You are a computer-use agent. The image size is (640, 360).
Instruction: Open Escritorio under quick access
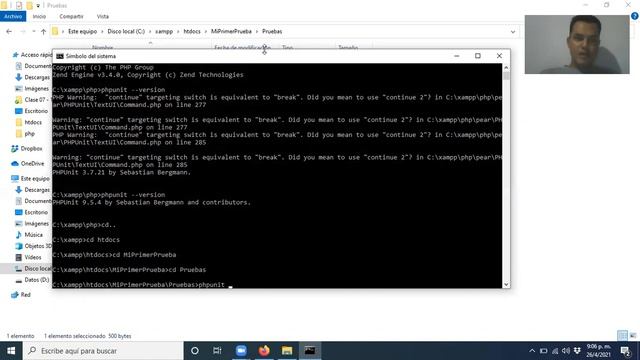(31, 111)
